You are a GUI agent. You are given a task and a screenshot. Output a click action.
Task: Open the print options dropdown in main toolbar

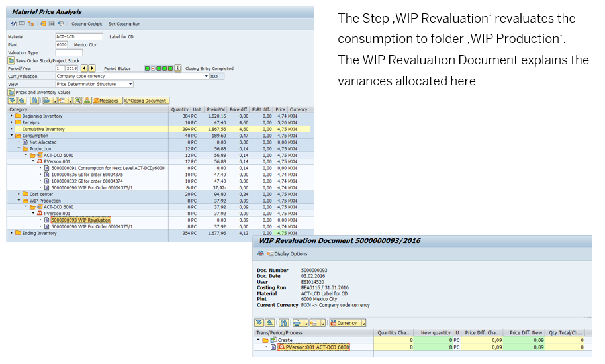point(55,101)
